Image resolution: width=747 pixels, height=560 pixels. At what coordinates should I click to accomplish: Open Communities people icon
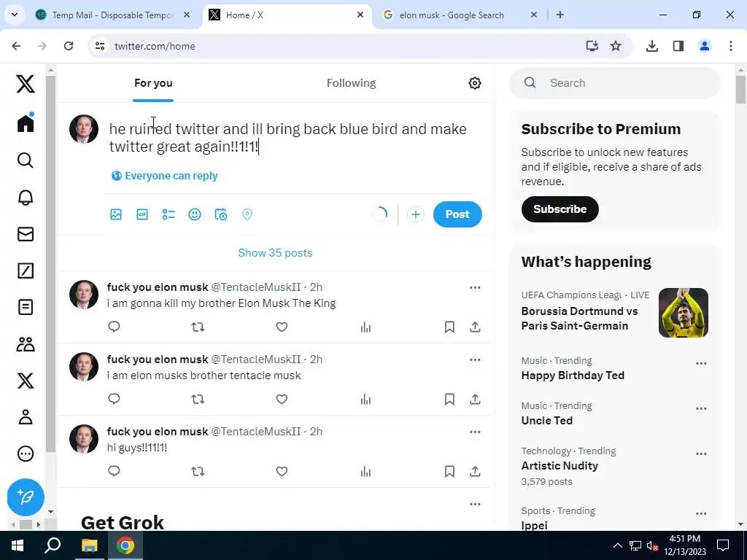click(26, 344)
